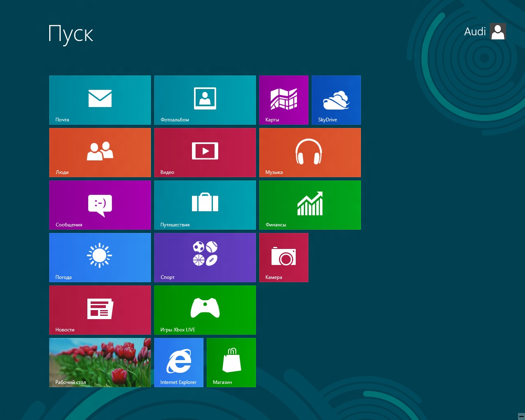Open the SkyDrive cloud tile
This screenshot has height=420, width=525.
pyautogui.click(x=336, y=100)
